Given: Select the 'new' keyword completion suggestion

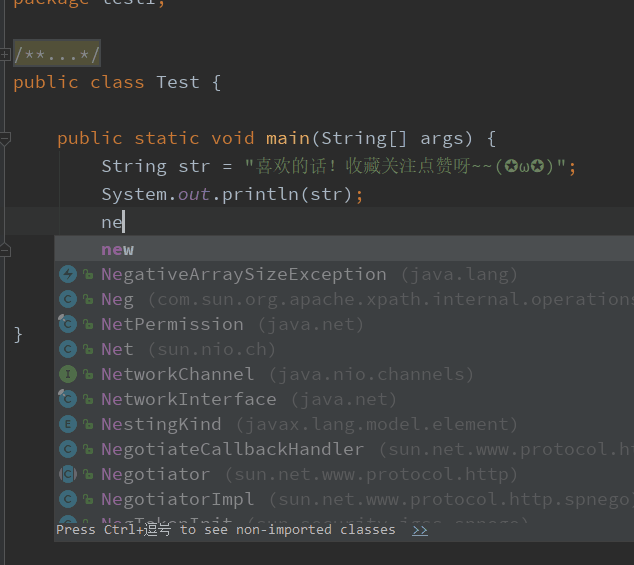Looking at the screenshot, I should 117,249.
